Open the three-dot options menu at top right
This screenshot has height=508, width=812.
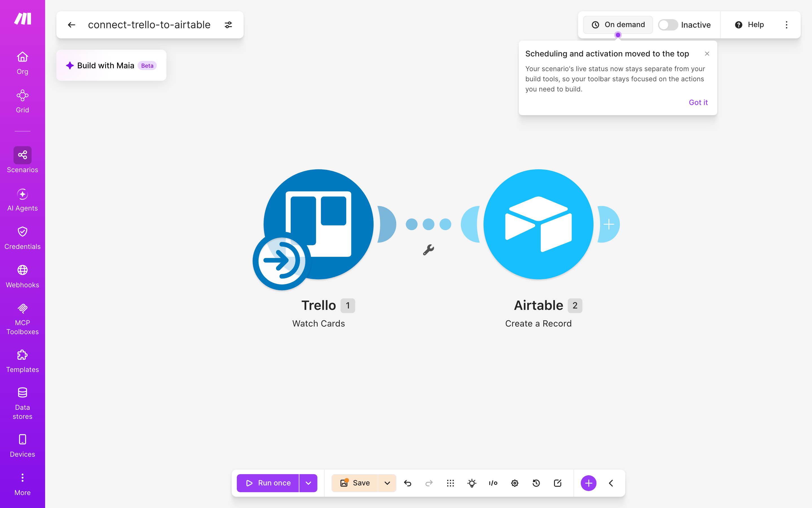[x=787, y=25]
